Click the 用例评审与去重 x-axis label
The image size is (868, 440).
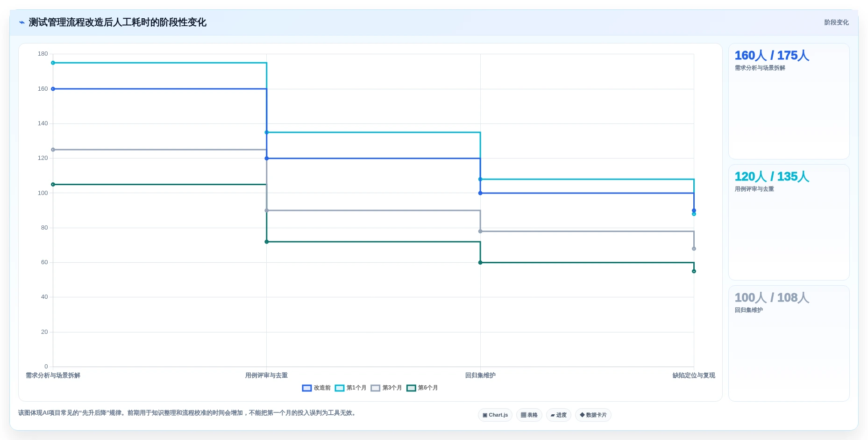[x=266, y=375]
